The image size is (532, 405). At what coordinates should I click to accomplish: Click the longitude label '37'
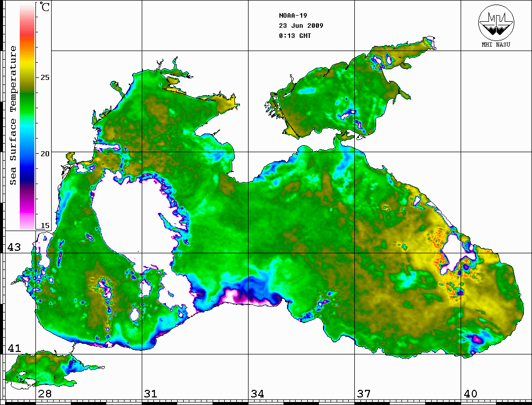point(364,393)
